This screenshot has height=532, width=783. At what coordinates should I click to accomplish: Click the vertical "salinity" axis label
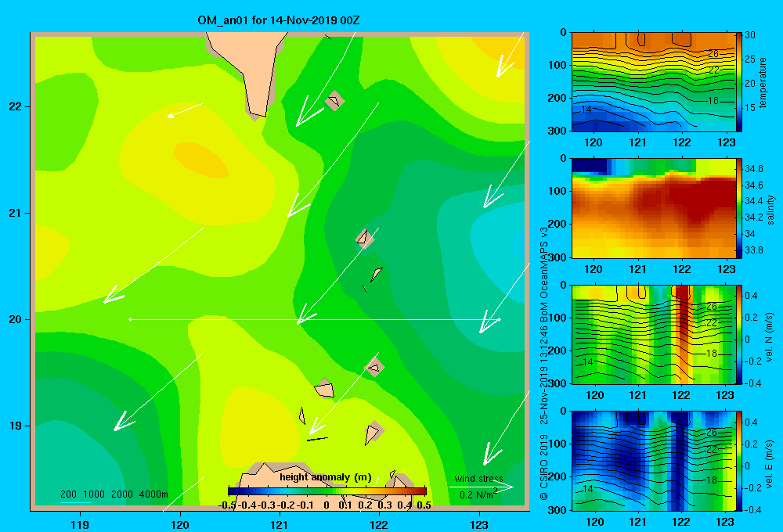click(x=770, y=209)
